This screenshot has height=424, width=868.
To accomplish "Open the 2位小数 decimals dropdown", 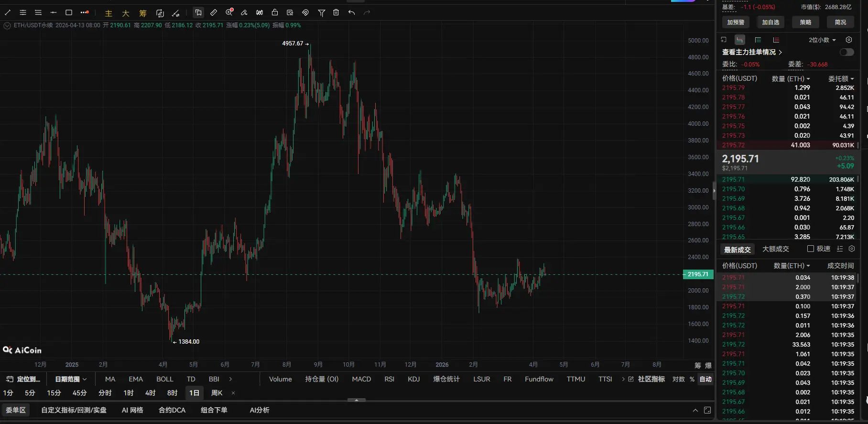I will (822, 40).
